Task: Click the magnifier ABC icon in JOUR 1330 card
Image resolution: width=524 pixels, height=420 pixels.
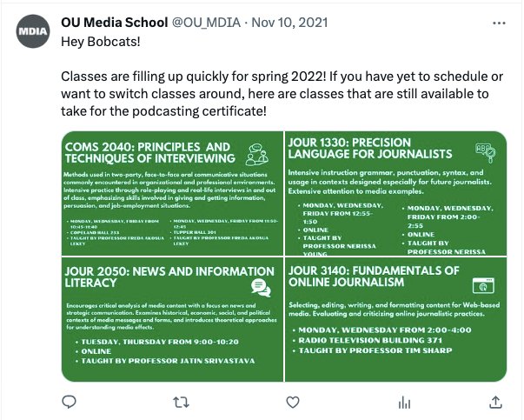Action: (486, 152)
